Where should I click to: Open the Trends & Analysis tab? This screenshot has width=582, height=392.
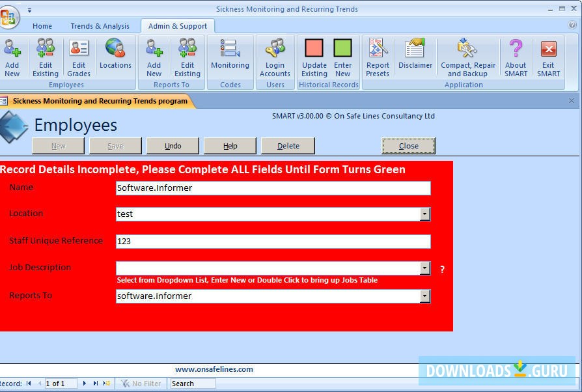coord(100,26)
